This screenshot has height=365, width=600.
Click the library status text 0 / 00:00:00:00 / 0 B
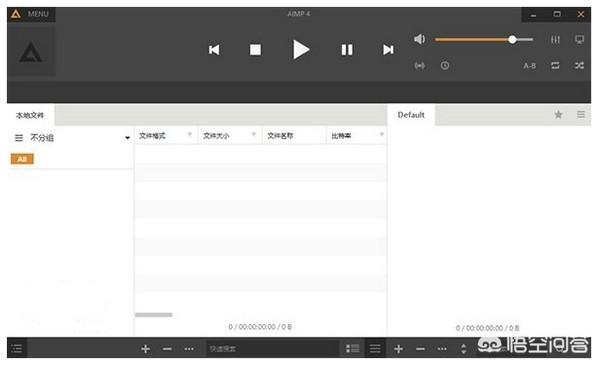tap(260, 327)
